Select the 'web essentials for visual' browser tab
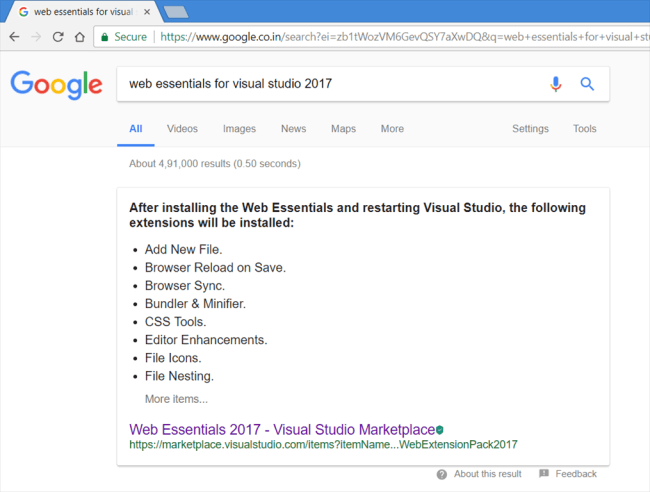 [83, 12]
